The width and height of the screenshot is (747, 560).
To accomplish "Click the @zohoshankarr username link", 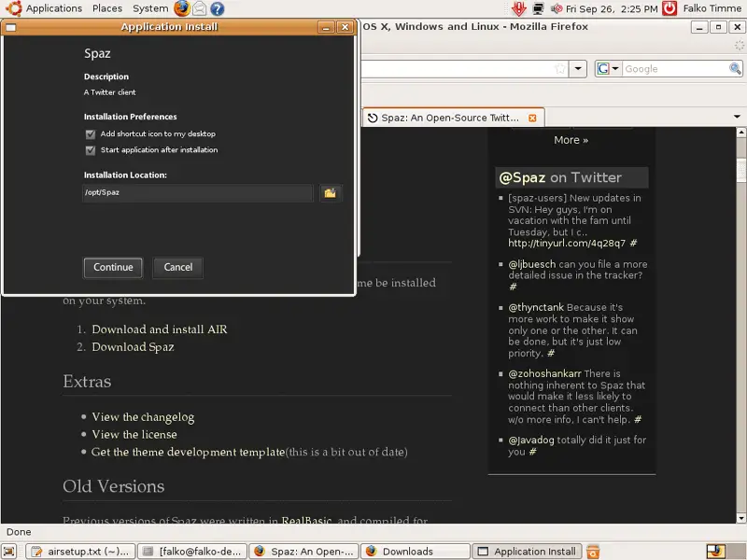I will 544,374.
